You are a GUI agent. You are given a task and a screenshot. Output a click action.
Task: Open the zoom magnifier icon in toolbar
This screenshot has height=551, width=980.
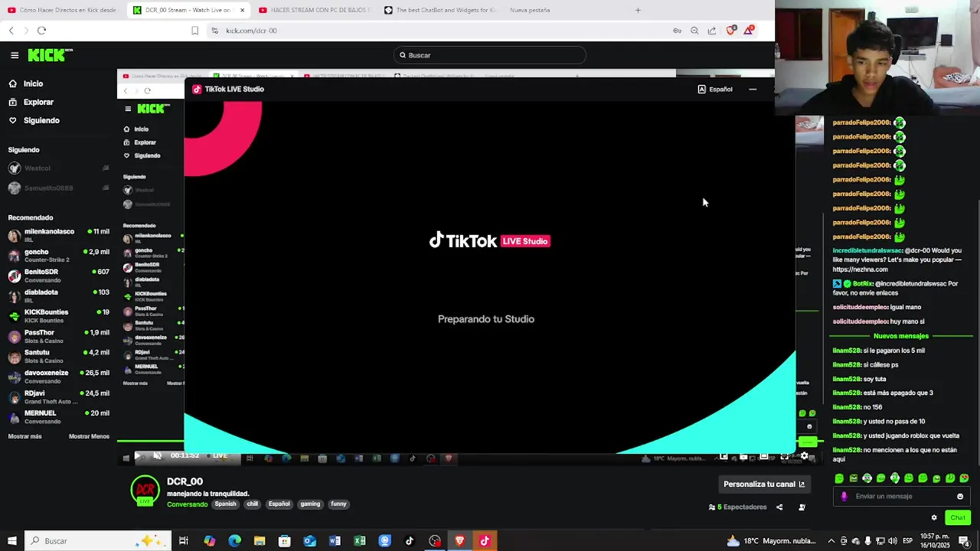point(694,31)
